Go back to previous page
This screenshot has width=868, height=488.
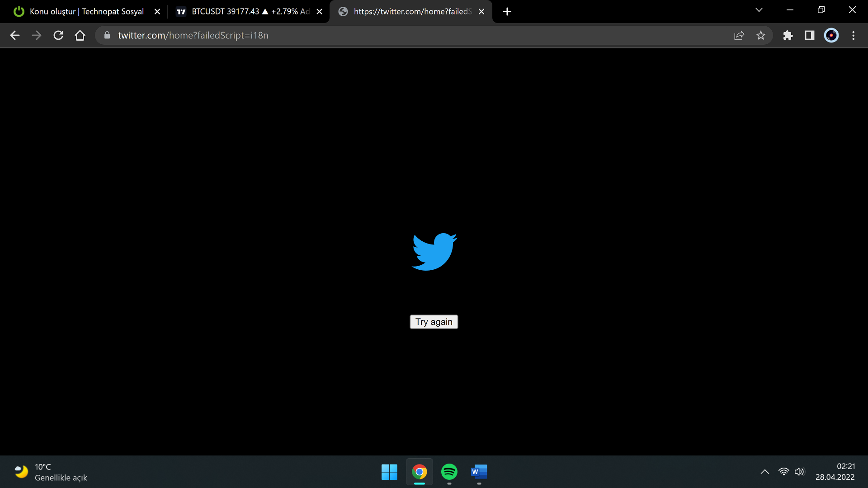15,35
